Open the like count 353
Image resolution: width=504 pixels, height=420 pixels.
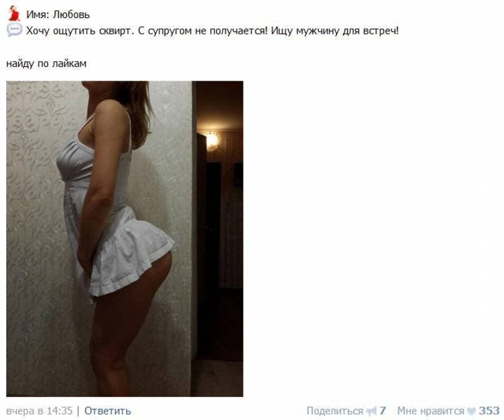click(489, 411)
